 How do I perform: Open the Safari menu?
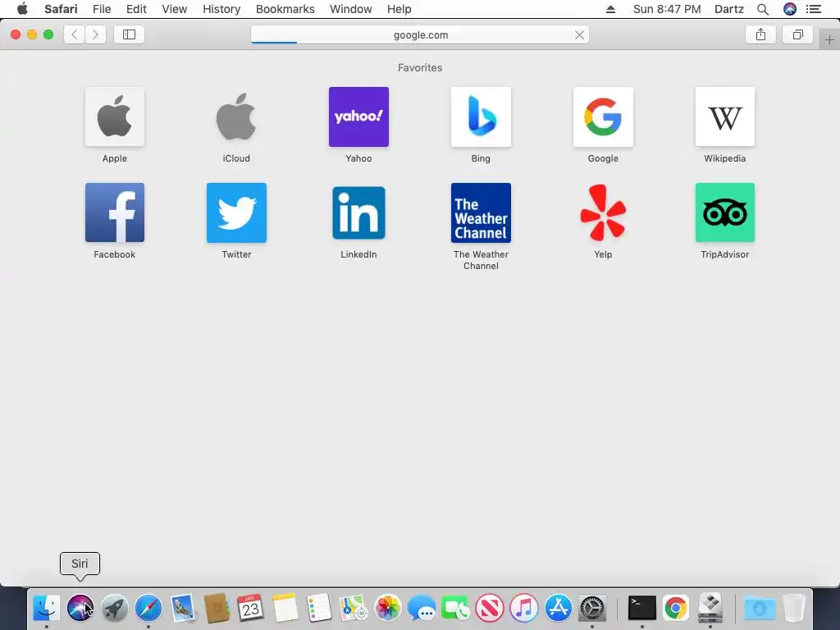61,9
